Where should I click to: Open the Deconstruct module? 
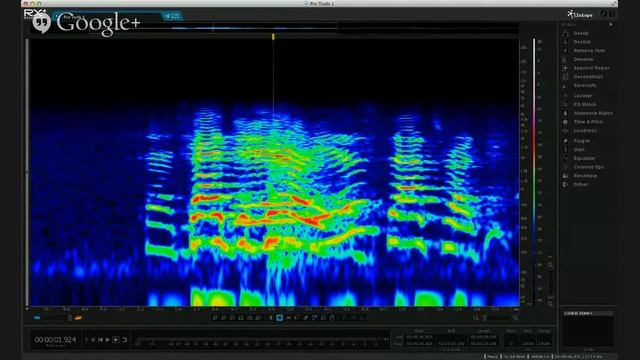click(588, 77)
